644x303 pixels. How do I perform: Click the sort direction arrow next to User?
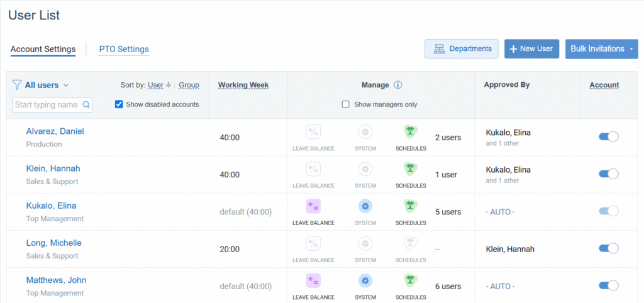[169, 85]
